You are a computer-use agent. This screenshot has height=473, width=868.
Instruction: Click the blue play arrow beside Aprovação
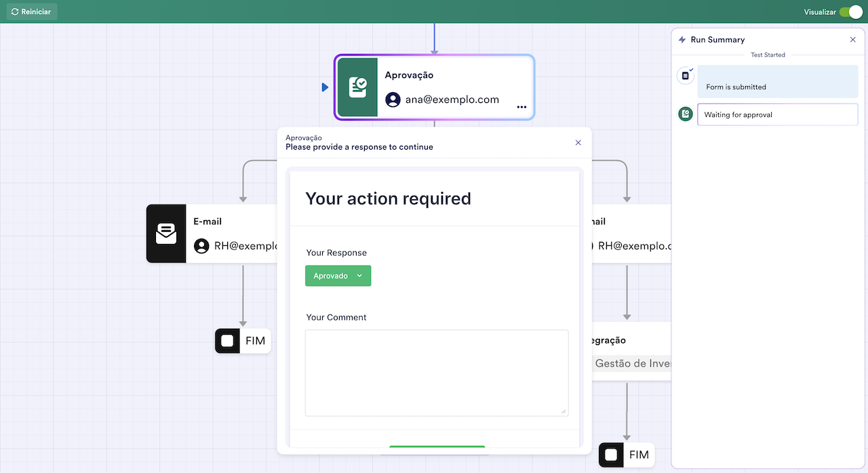tap(325, 87)
